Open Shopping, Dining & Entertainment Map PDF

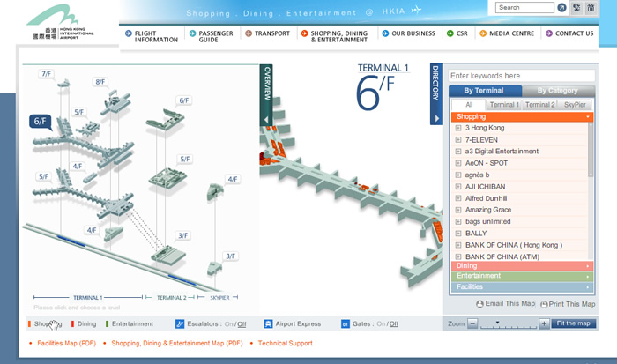pos(176,343)
